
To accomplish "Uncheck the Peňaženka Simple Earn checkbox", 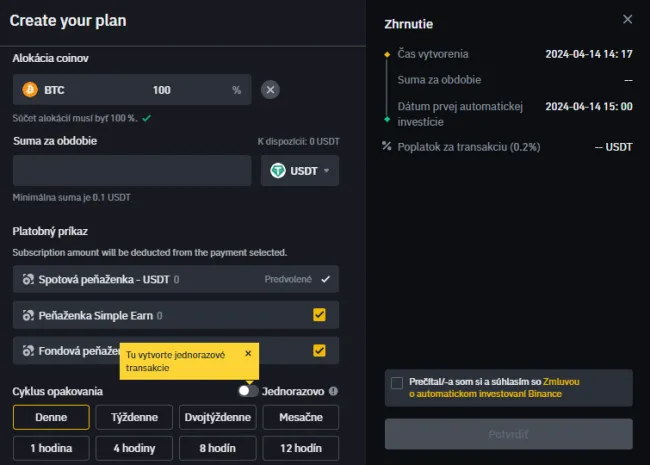I will tap(319, 315).
